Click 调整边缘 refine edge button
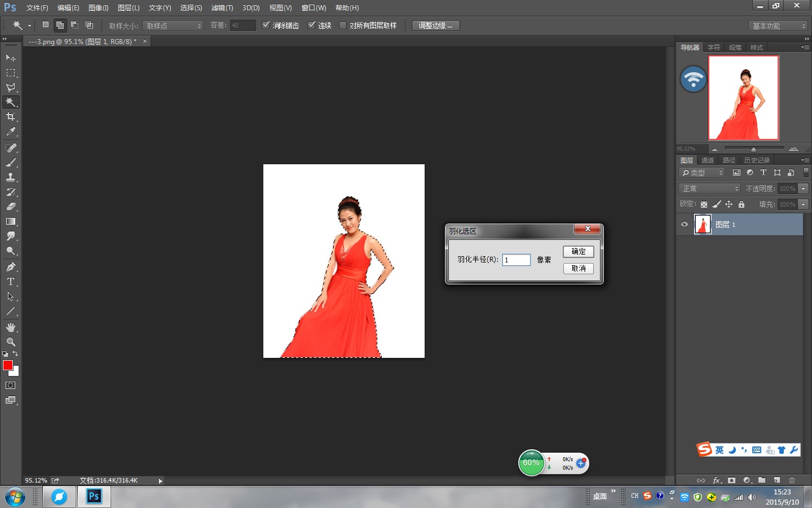This screenshot has height=508, width=812. [x=435, y=25]
